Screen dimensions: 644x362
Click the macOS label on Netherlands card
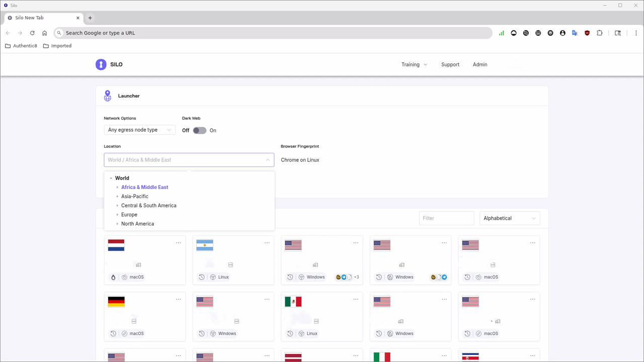136,277
